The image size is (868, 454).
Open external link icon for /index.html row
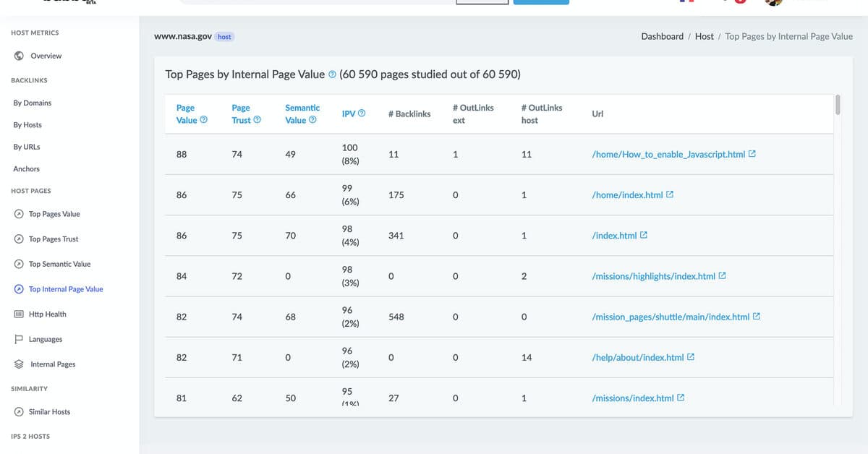click(644, 236)
